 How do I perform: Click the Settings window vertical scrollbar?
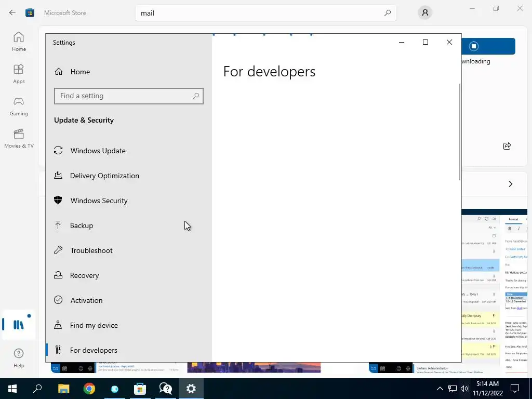[460, 131]
